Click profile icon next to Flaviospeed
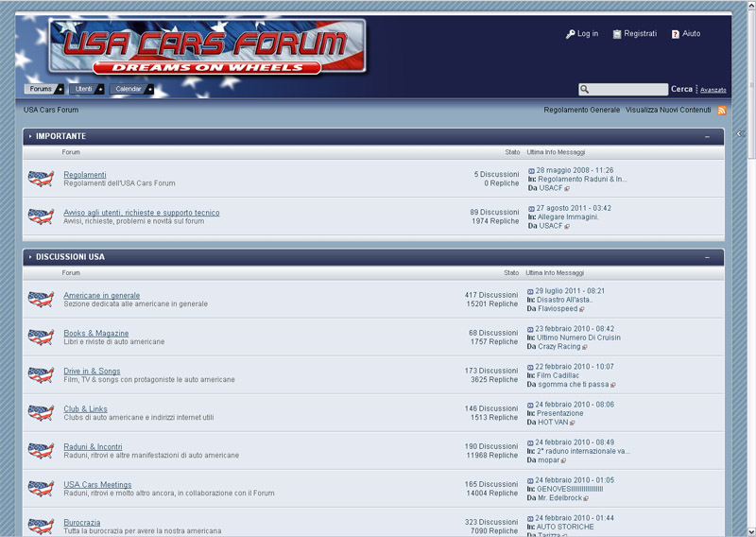The height and width of the screenshot is (537, 756). [582, 309]
